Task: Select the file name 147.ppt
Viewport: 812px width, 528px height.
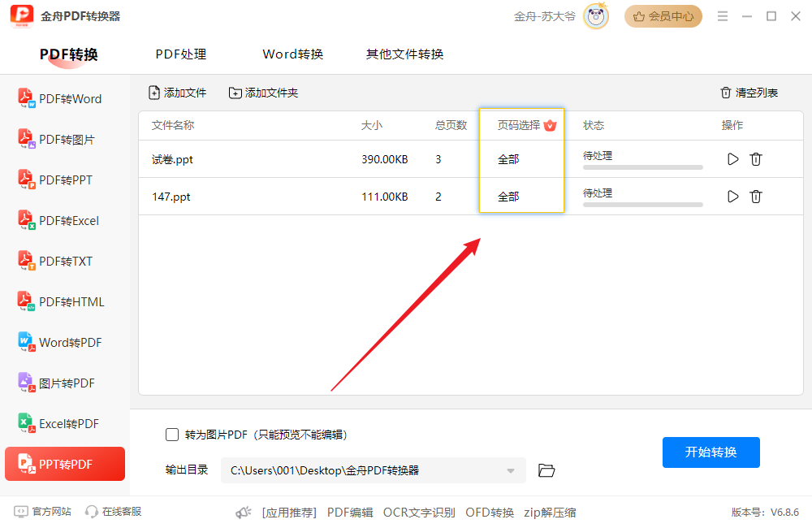Action: pos(171,197)
